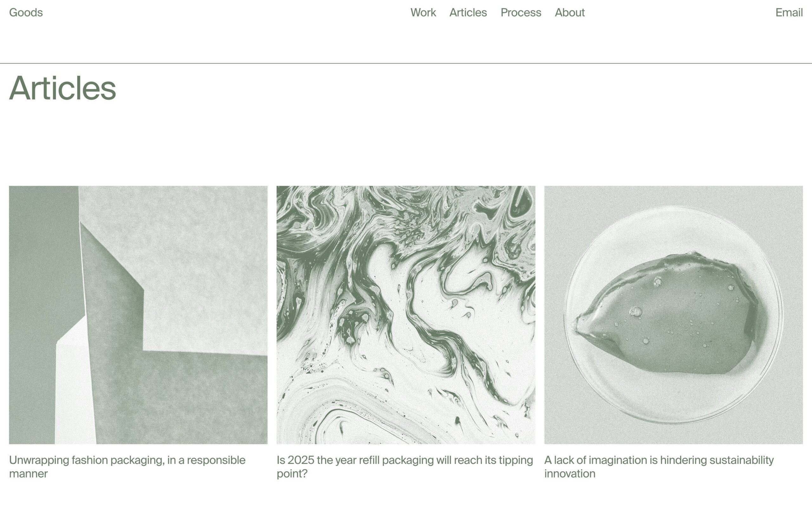Click the word "innovation" under third image
This screenshot has height=507, width=812.
tap(570, 473)
